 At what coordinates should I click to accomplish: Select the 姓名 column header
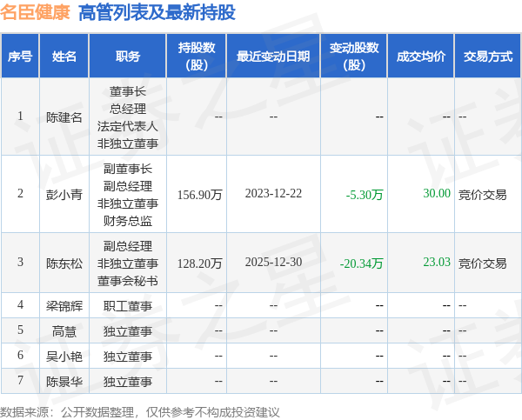64,57
